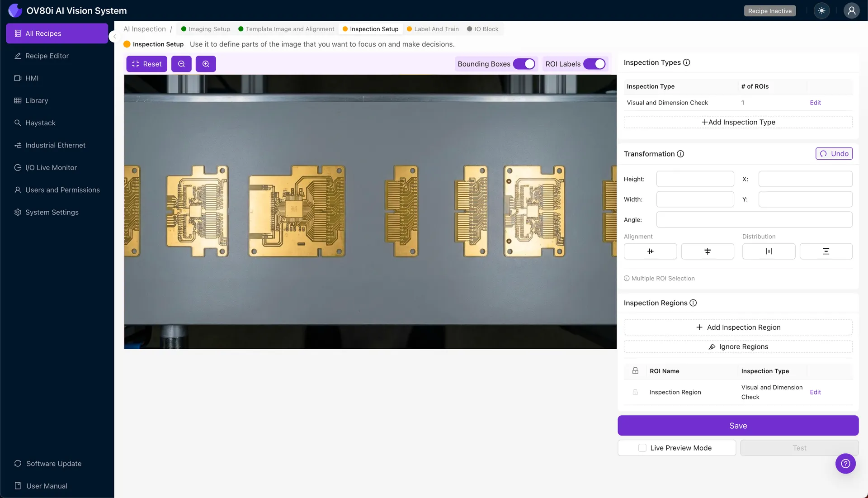
Task: Click the zoom out magnifier icon
Action: coord(181,64)
